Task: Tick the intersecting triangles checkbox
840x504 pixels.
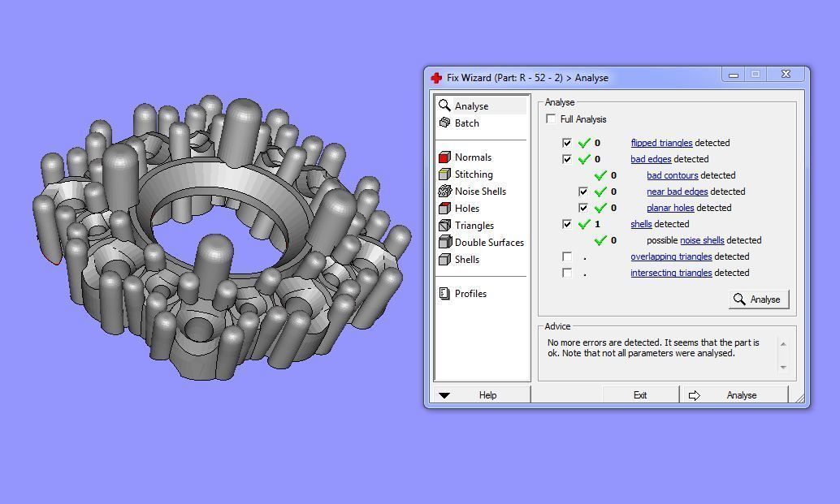Action: 567,273
